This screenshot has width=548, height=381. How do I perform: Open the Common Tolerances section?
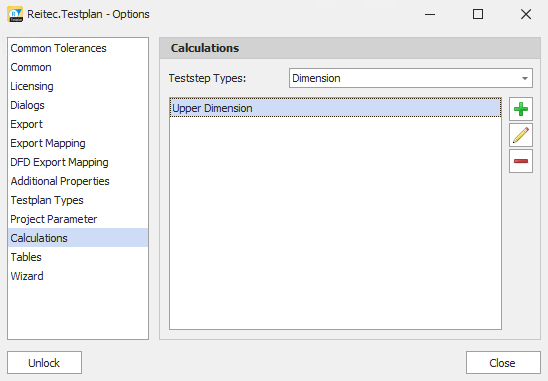click(58, 48)
